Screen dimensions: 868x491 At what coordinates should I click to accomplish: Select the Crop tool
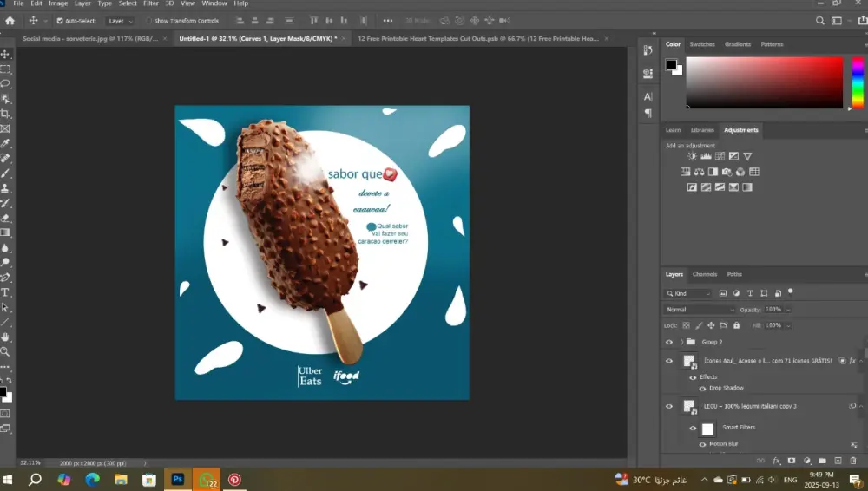click(x=5, y=114)
